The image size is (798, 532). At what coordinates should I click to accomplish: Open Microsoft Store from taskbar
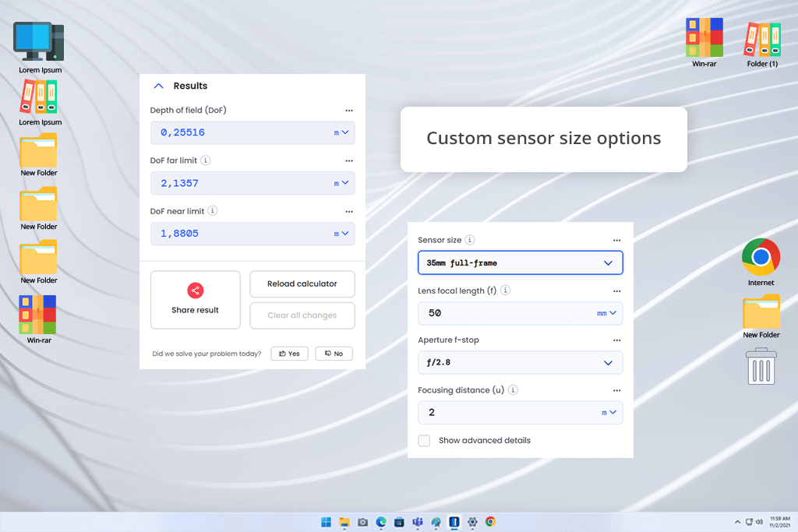click(x=400, y=522)
